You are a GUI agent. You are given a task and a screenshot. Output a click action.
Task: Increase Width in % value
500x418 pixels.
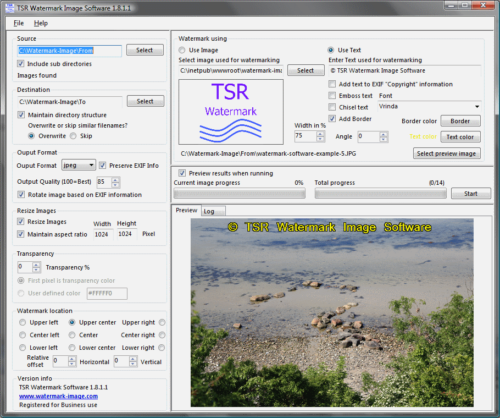320,134
